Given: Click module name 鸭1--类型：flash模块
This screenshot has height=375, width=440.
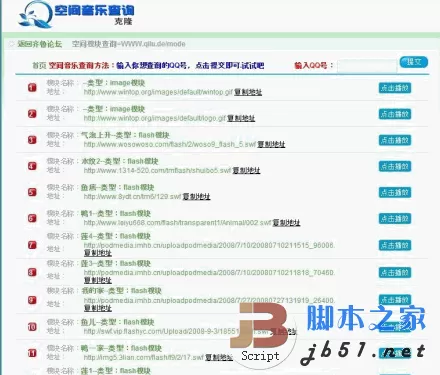Looking at the screenshot, I should 116,213.
